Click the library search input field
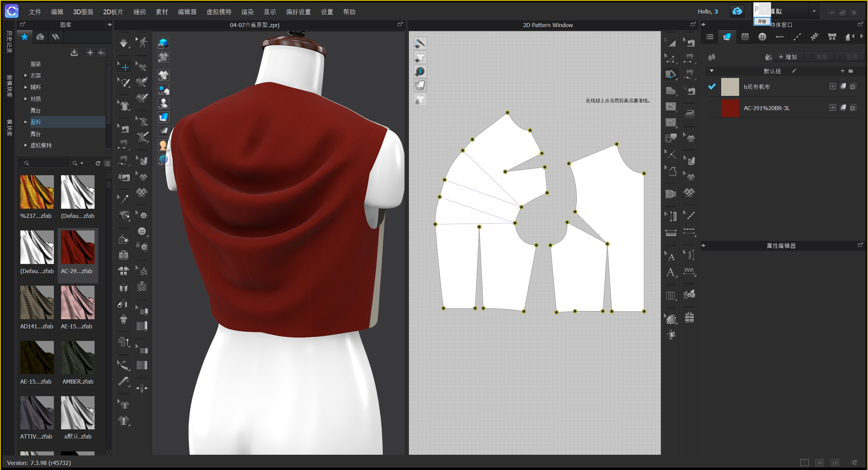The width and height of the screenshot is (868, 470). point(45,163)
